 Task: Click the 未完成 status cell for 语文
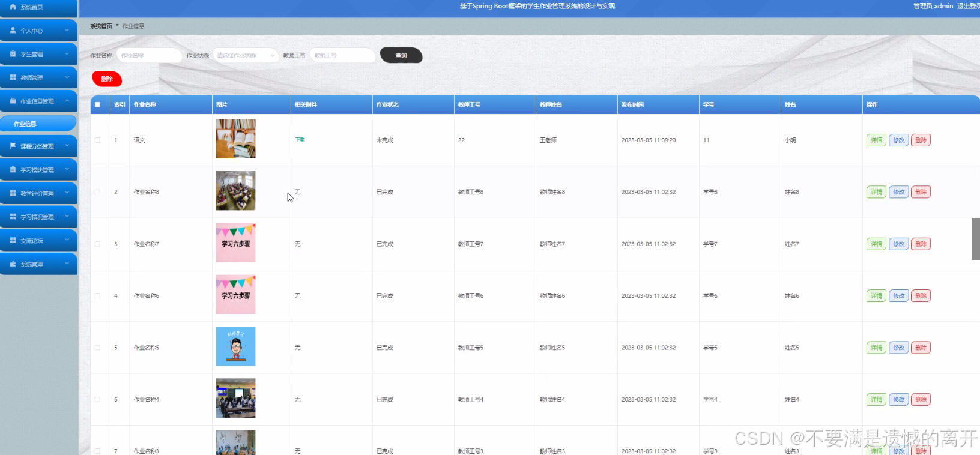[385, 140]
